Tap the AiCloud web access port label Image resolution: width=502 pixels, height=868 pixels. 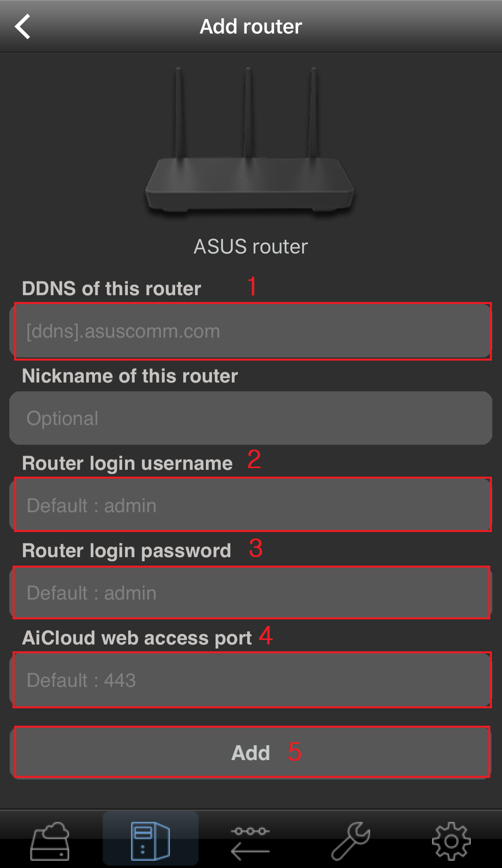point(137,638)
